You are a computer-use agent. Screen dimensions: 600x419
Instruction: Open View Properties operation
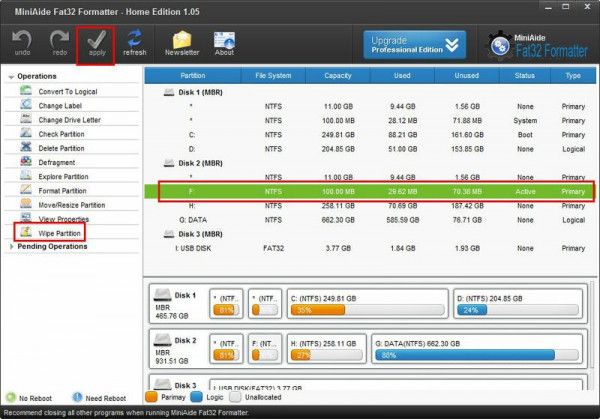(64, 219)
